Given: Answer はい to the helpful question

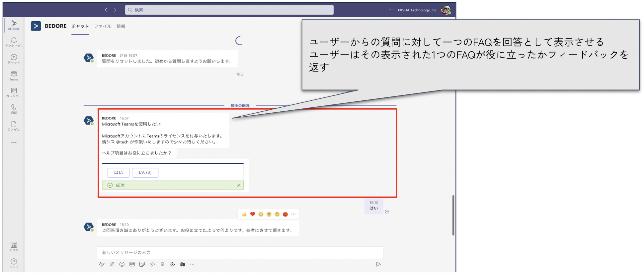Looking at the screenshot, I should click(x=119, y=173).
